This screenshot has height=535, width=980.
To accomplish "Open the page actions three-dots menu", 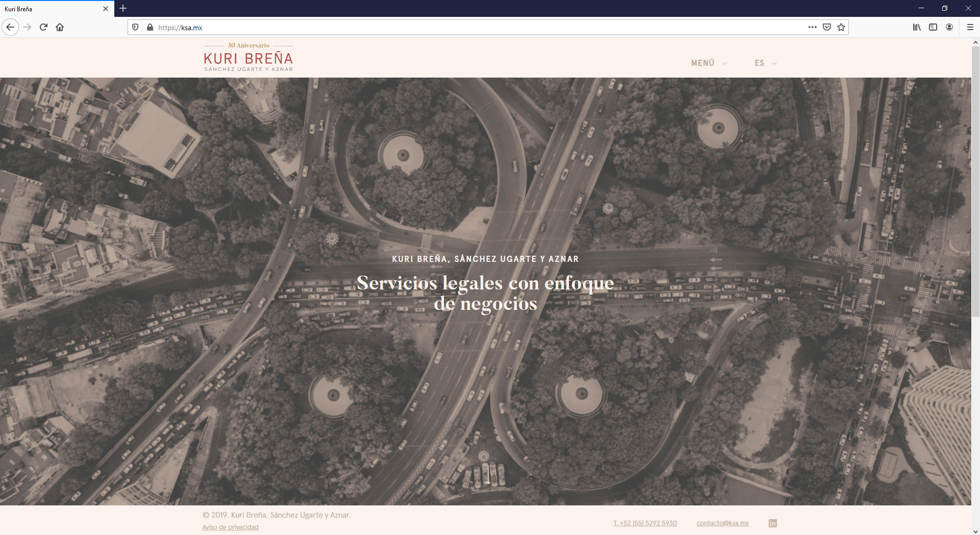I will [813, 28].
